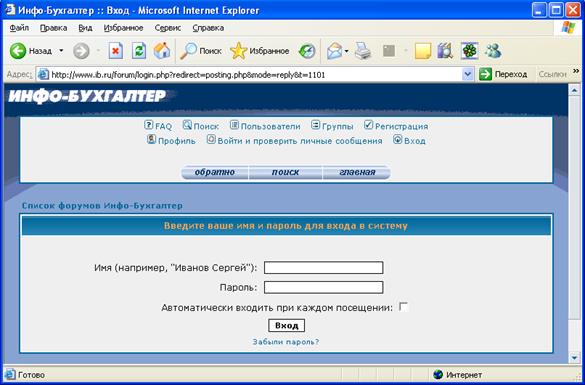Click the Имя username input field
This screenshot has height=385, width=585.
(x=323, y=268)
